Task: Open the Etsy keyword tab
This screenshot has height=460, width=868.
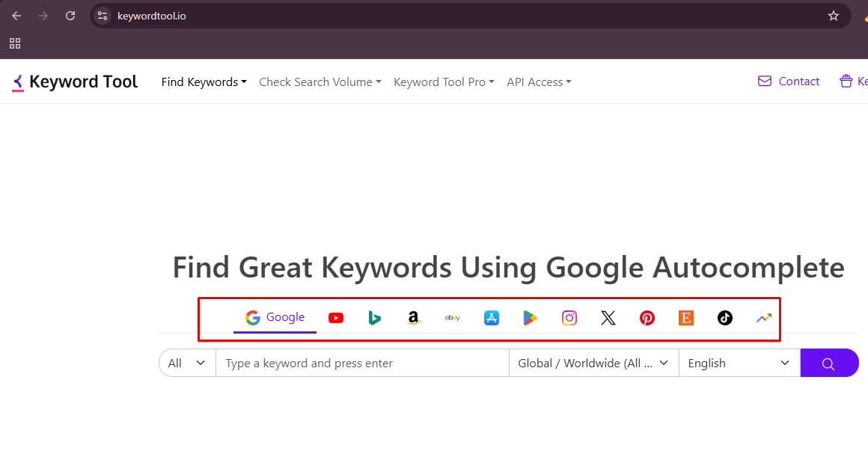Action: (686, 318)
